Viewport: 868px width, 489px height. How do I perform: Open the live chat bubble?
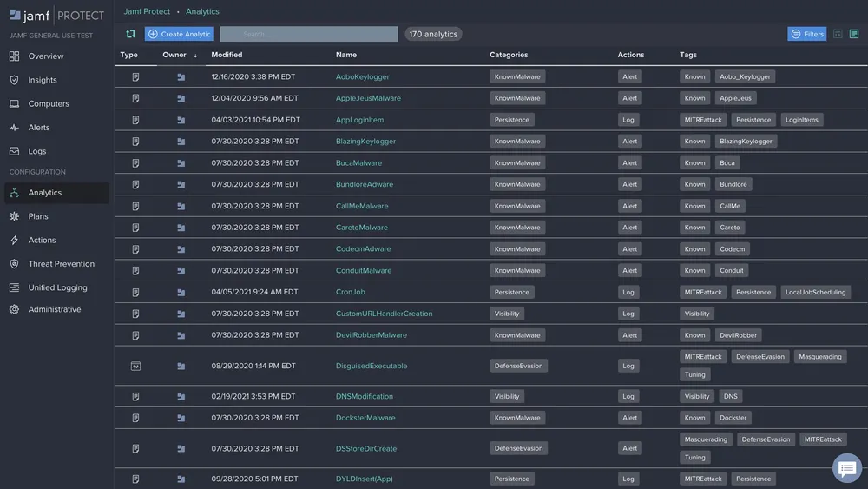846,468
